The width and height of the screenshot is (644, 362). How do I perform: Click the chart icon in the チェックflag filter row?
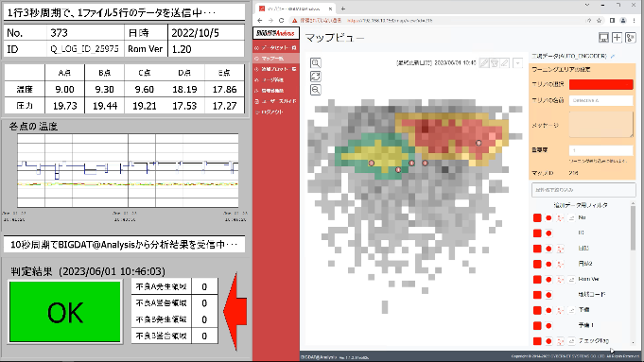click(571, 341)
